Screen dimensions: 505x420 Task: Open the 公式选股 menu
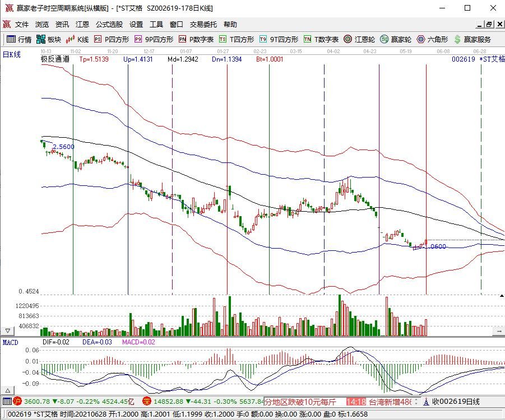point(109,25)
